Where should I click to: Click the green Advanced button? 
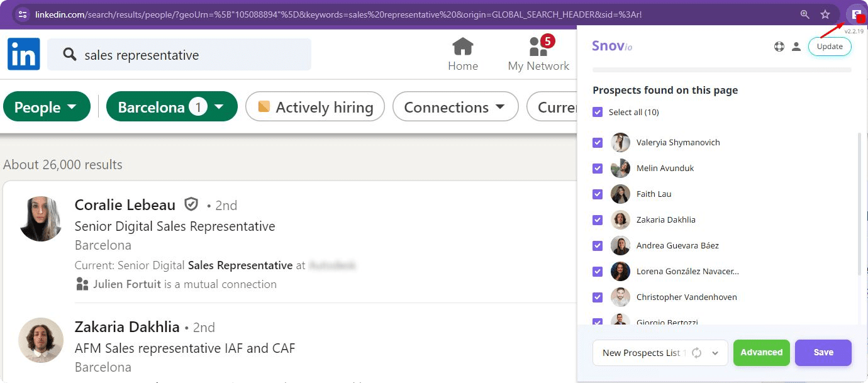(761, 353)
